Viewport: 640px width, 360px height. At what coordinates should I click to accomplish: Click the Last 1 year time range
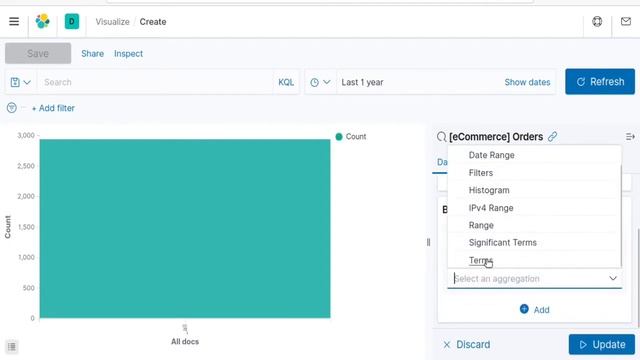tap(362, 82)
